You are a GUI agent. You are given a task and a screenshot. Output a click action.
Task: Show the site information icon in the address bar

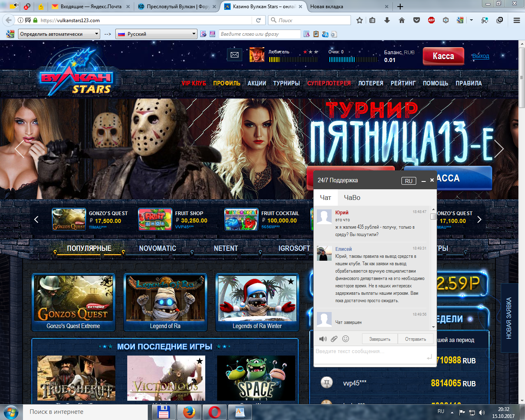pos(20,20)
